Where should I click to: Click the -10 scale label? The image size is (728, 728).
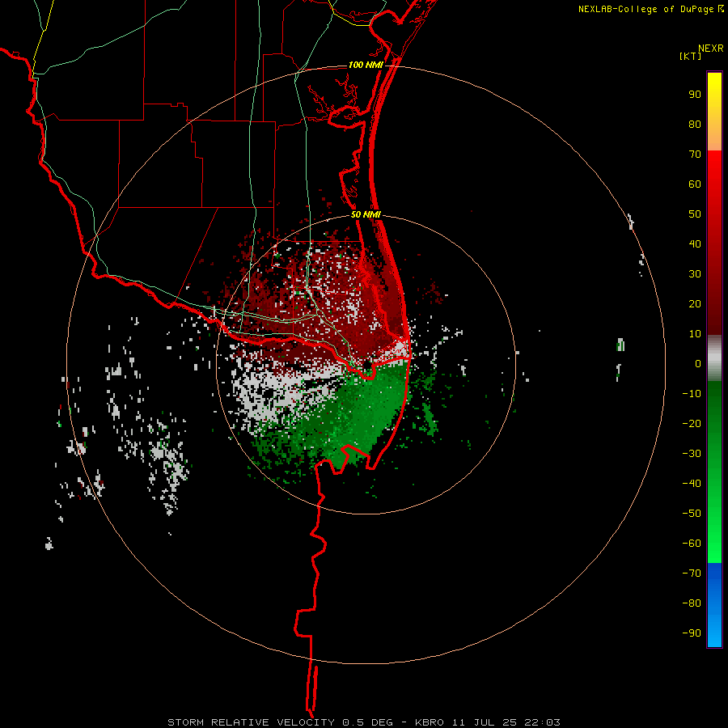[692, 394]
